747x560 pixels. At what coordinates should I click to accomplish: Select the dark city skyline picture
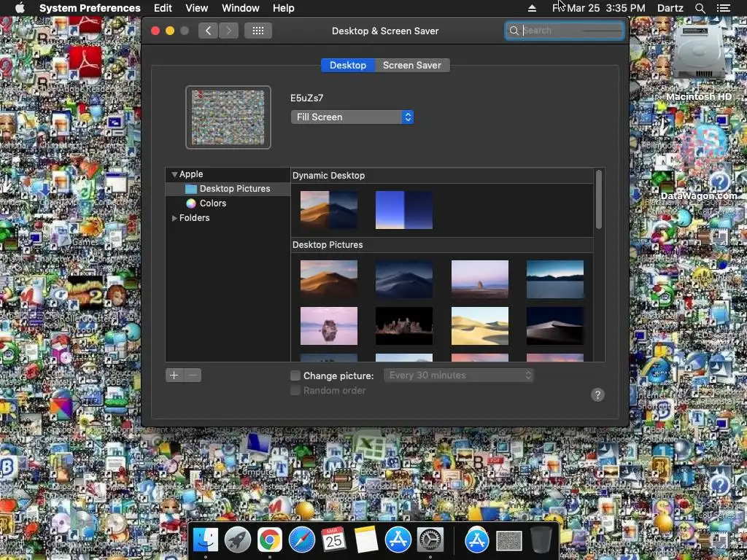[x=404, y=326]
